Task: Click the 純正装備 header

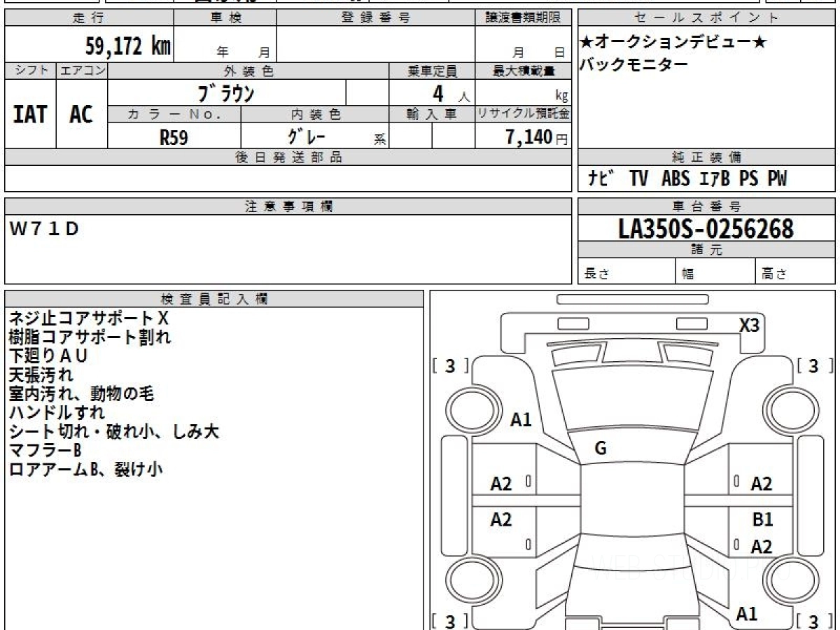Action: tap(706, 157)
